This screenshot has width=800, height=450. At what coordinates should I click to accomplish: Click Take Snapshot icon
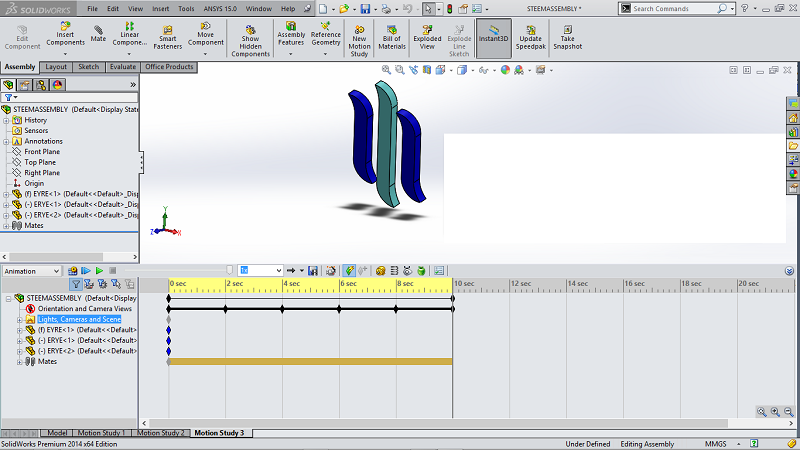click(x=567, y=37)
